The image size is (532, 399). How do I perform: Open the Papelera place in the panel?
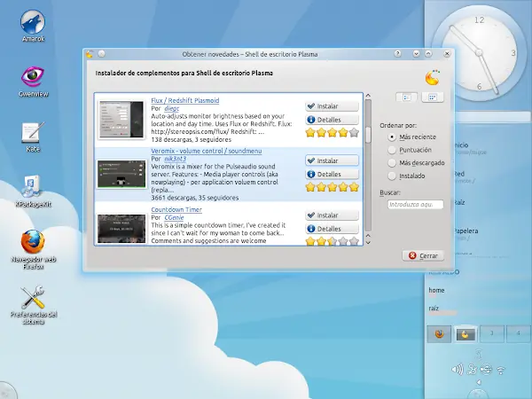tap(465, 234)
